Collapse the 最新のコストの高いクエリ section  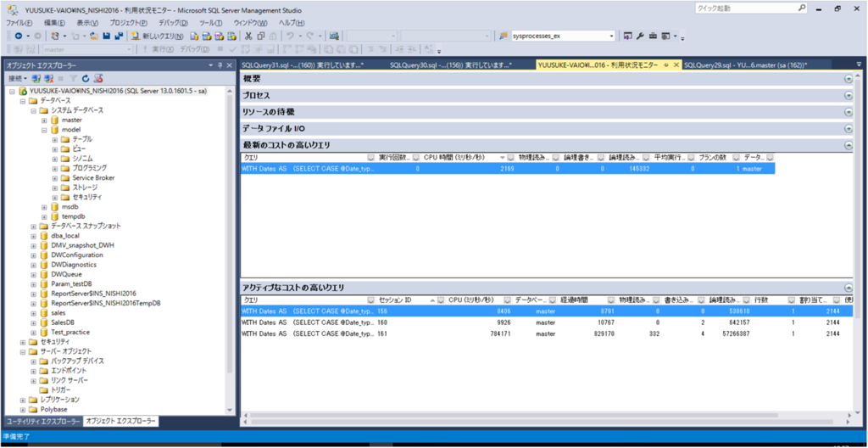tap(849, 145)
